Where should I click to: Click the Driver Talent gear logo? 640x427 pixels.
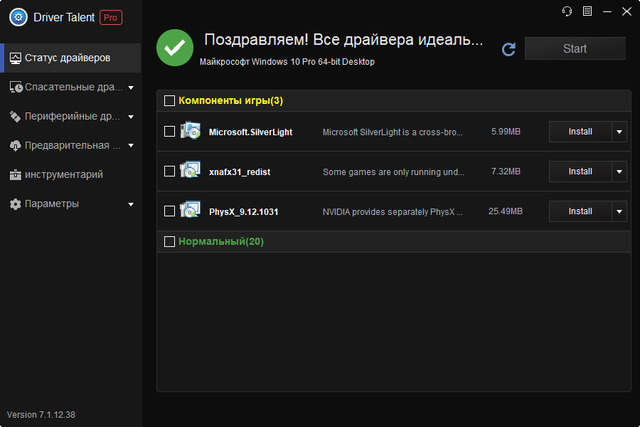[17, 17]
